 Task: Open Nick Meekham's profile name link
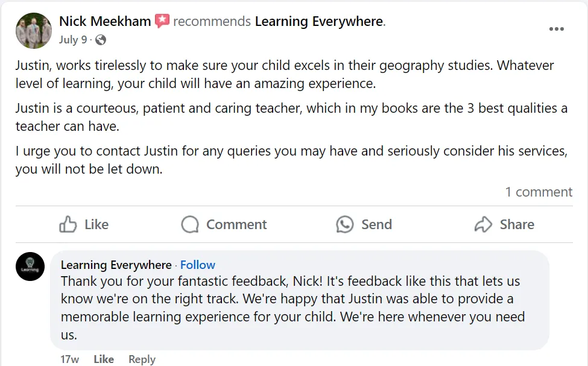(105, 22)
